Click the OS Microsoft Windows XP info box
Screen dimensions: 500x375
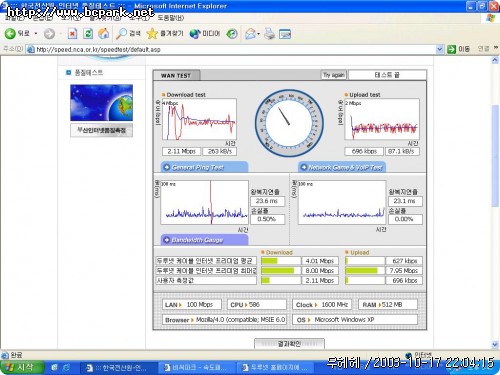click(x=355, y=320)
